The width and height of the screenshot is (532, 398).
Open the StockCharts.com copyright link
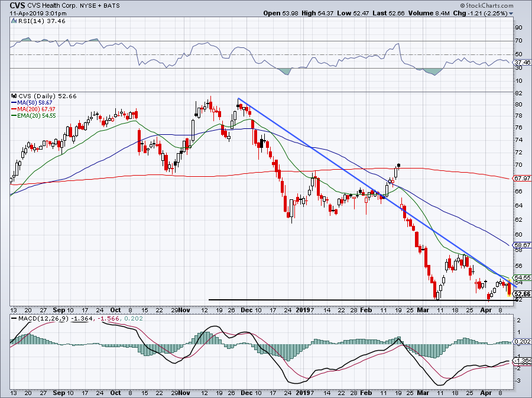point(487,5)
